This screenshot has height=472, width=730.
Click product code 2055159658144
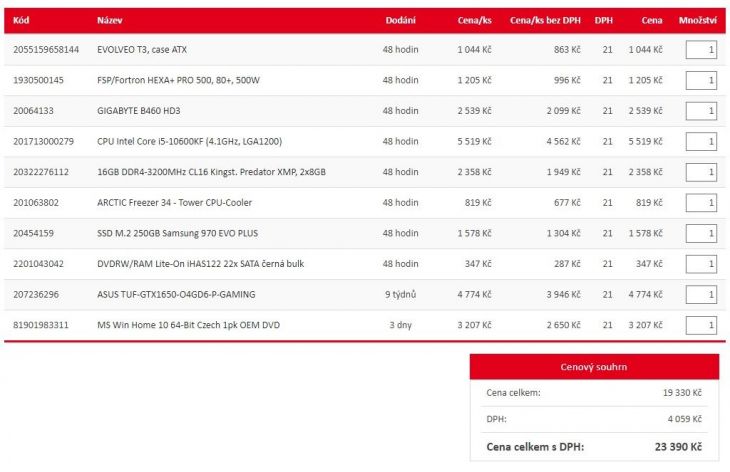pyautogui.click(x=46, y=50)
